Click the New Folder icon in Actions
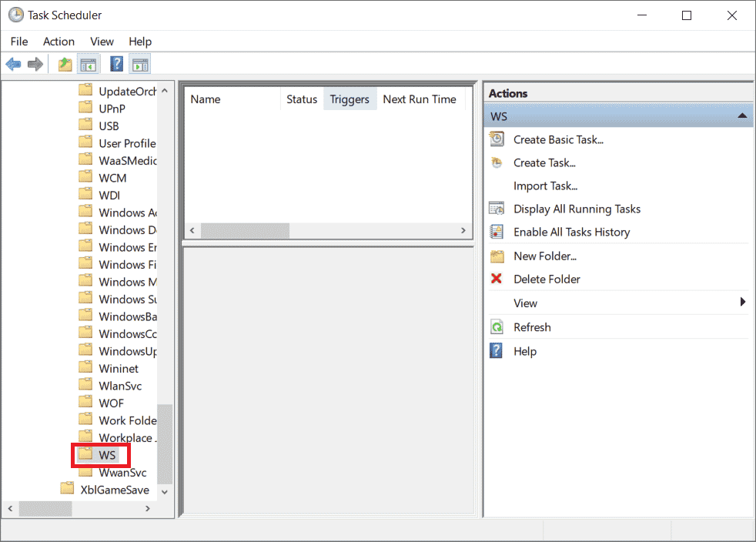The width and height of the screenshot is (756, 542). click(497, 256)
